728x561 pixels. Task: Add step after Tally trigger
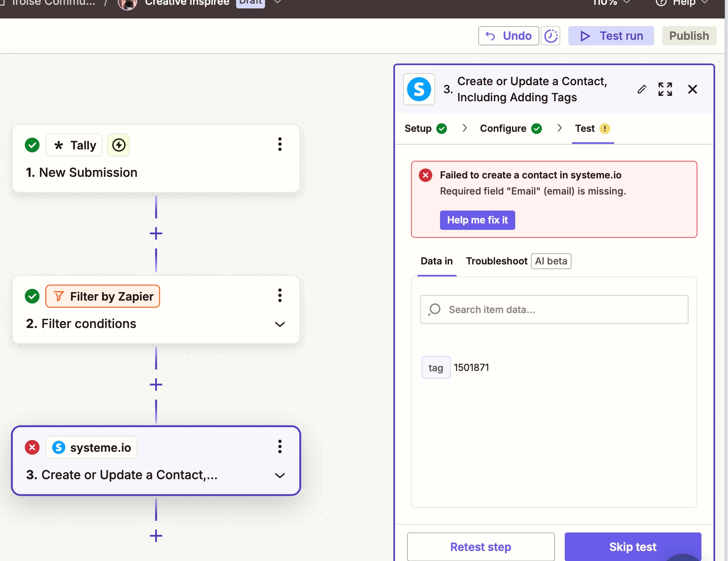click(x=156, y=233)
